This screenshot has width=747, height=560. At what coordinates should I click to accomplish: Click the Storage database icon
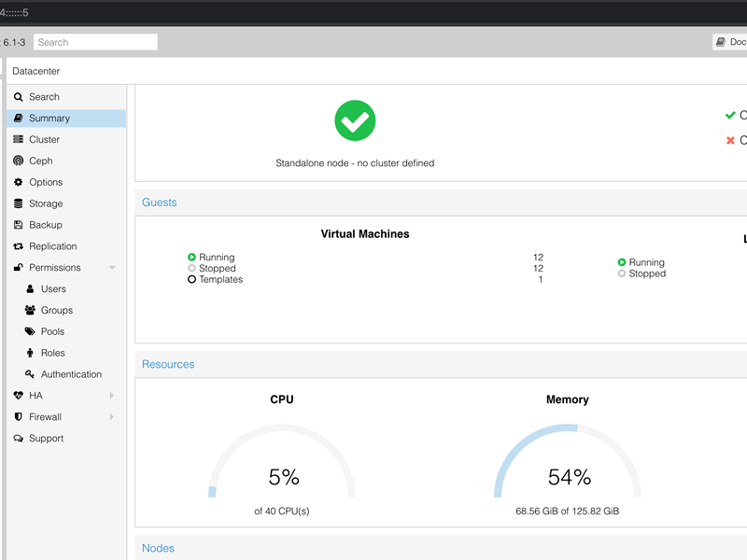pyautogui.click(x=19, y=203)
